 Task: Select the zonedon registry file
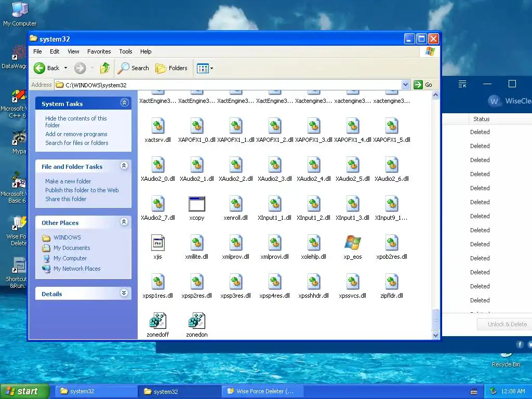pyautogui.click(x=197, y=321)
